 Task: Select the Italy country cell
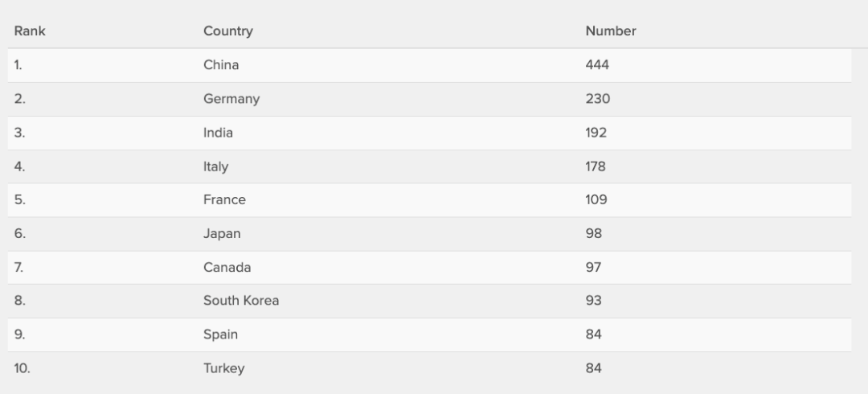coord(215,166)
